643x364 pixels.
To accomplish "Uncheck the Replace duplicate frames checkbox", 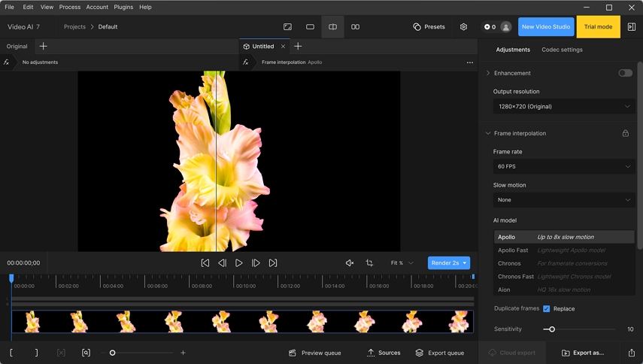I will click(546, 308).
